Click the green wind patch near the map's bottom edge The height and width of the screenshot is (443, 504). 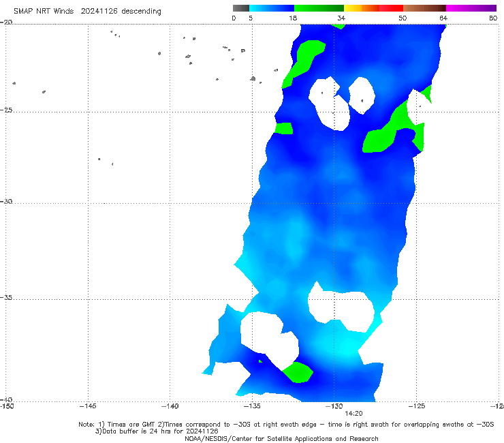pos(298,373)
